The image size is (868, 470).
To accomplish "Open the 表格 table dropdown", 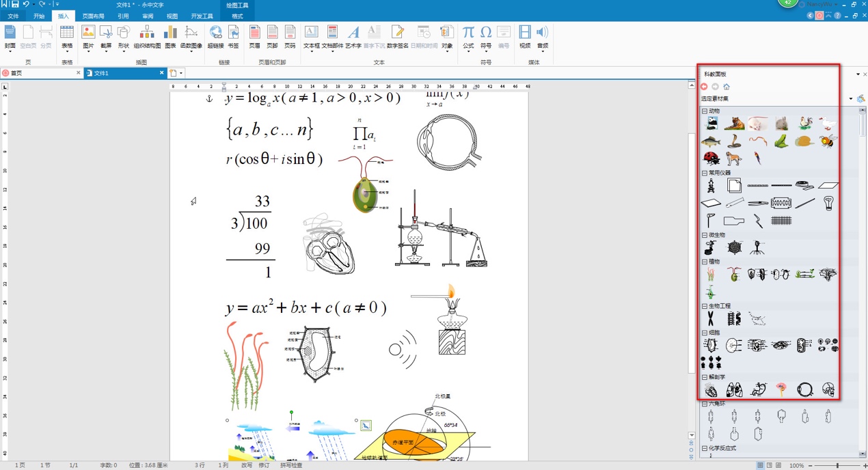I will click(x=67, y=46).
